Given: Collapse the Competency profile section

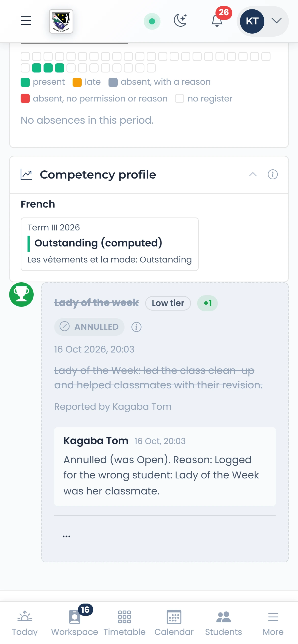Looking at the screenshot, I should tap(253, 174).
